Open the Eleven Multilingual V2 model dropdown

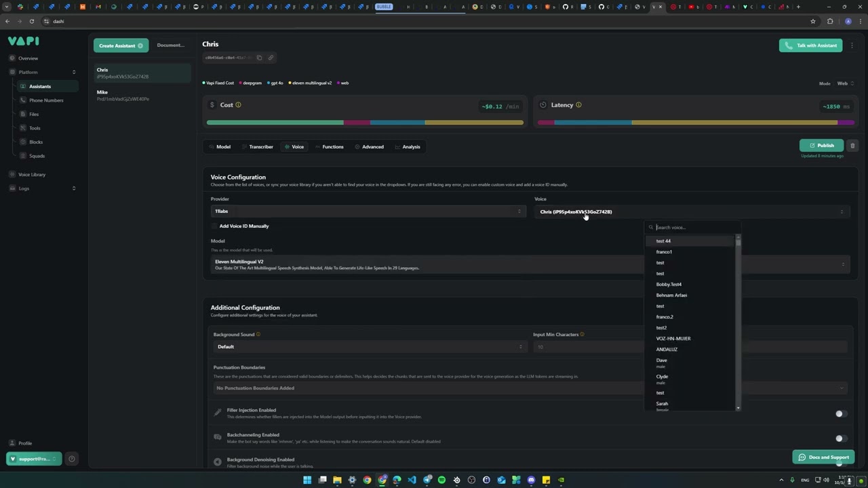[x=530, y=264]
